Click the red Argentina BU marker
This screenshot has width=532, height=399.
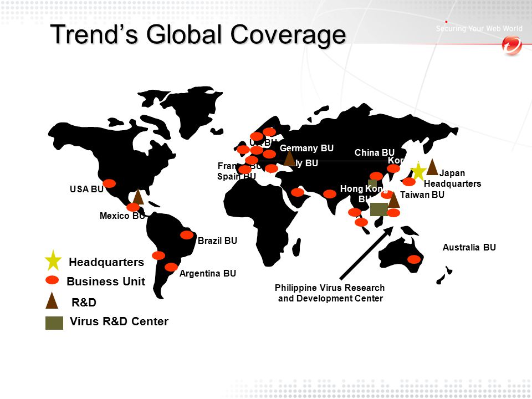(171, 267)
